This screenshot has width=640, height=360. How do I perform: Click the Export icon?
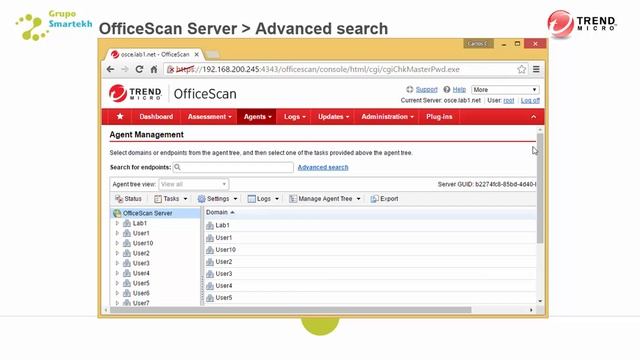(x=374, y=199)
